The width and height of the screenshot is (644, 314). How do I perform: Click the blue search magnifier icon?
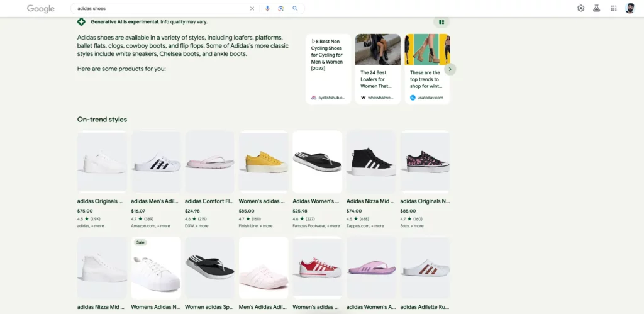[x=295, y=9]
